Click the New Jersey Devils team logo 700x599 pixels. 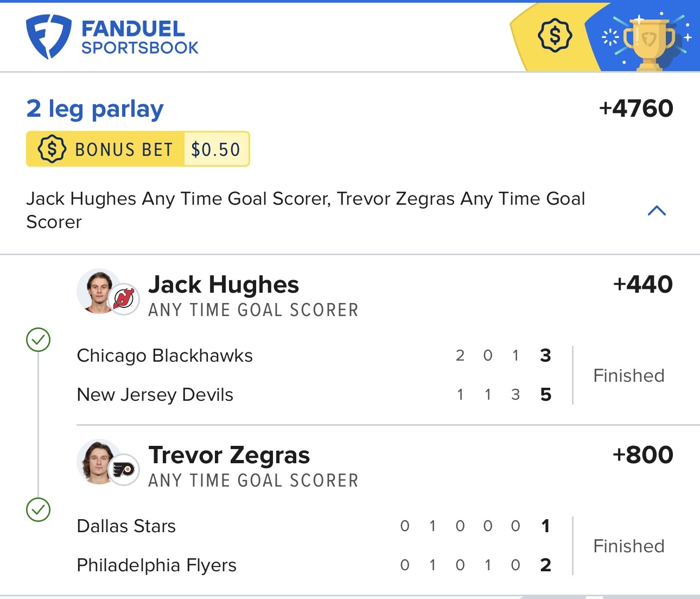click(124, 299)
